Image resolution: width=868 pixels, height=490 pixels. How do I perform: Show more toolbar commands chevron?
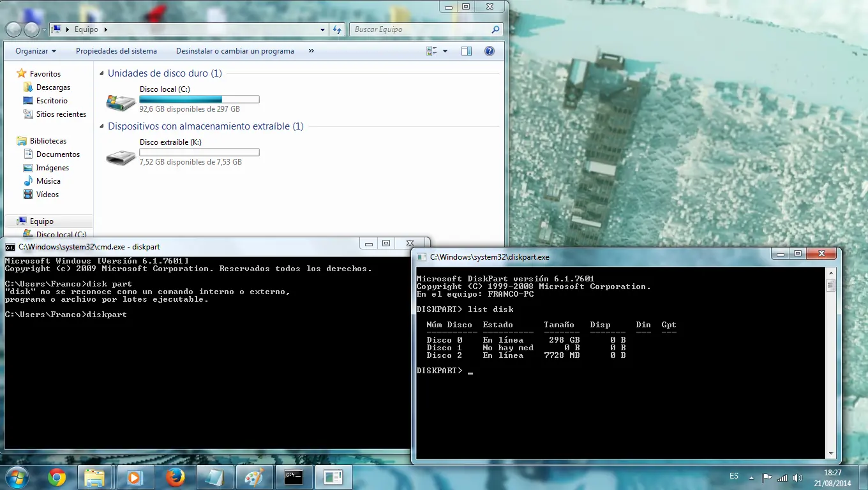click(x=311, y=51)
